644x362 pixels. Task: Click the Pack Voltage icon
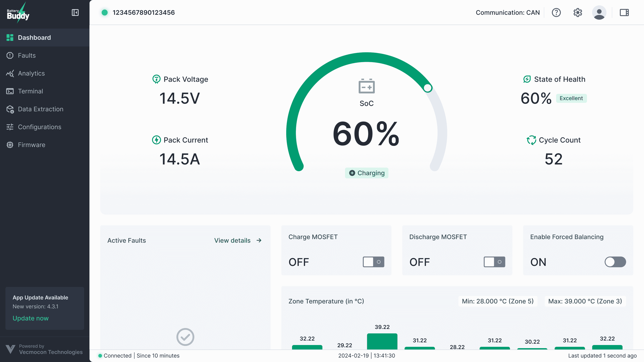[x=157, y=79]
